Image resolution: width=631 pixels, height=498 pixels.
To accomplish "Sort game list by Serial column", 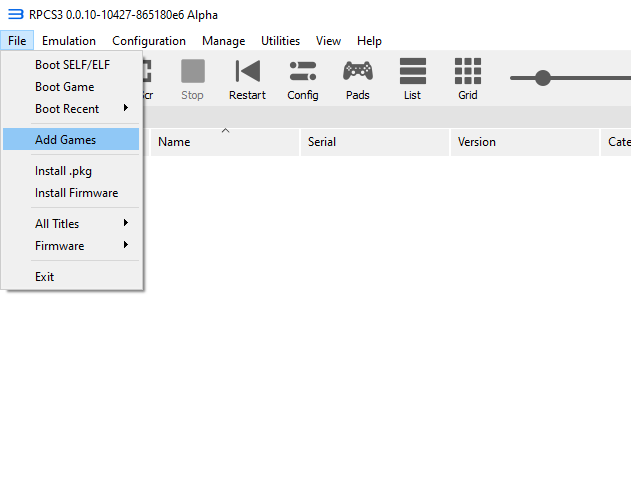I will click(x=375, y=142).
